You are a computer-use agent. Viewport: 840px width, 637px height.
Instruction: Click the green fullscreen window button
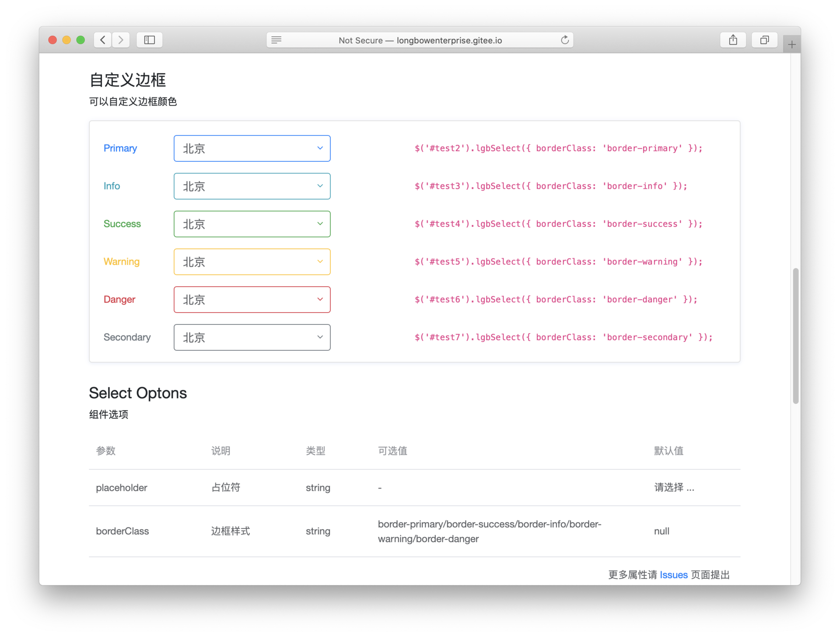tap(80, 40)
